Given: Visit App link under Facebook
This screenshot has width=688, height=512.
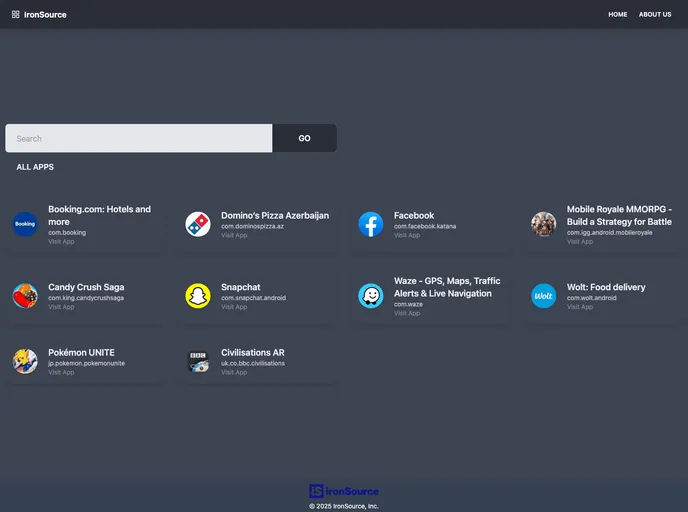Looking at the screenshot, I should coord(407,235).
